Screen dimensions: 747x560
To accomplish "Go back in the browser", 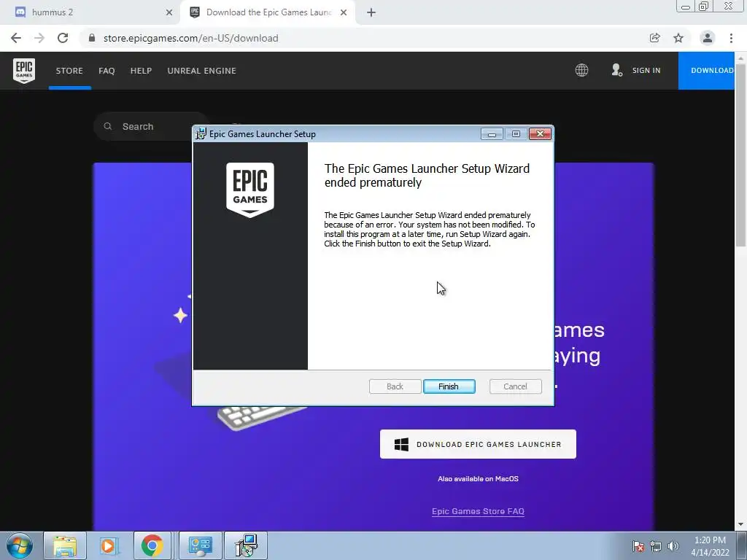I will tap(16, 38).
